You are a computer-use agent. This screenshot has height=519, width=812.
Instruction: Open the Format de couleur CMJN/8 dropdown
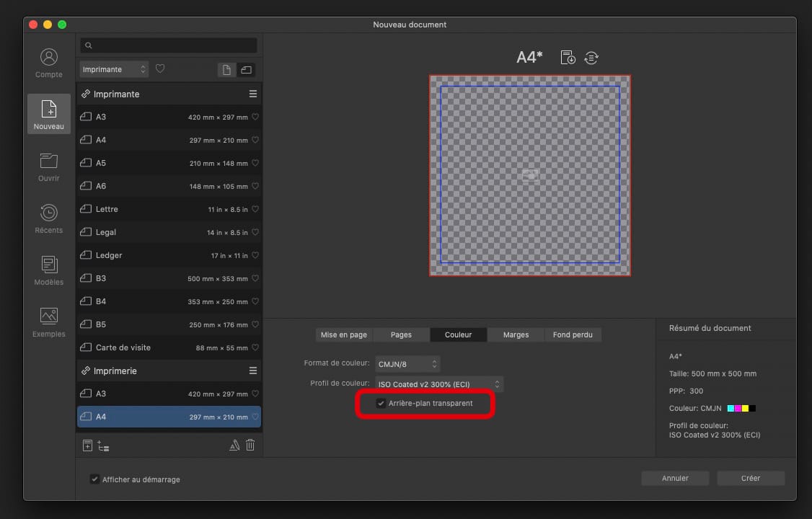click(407, 364)
